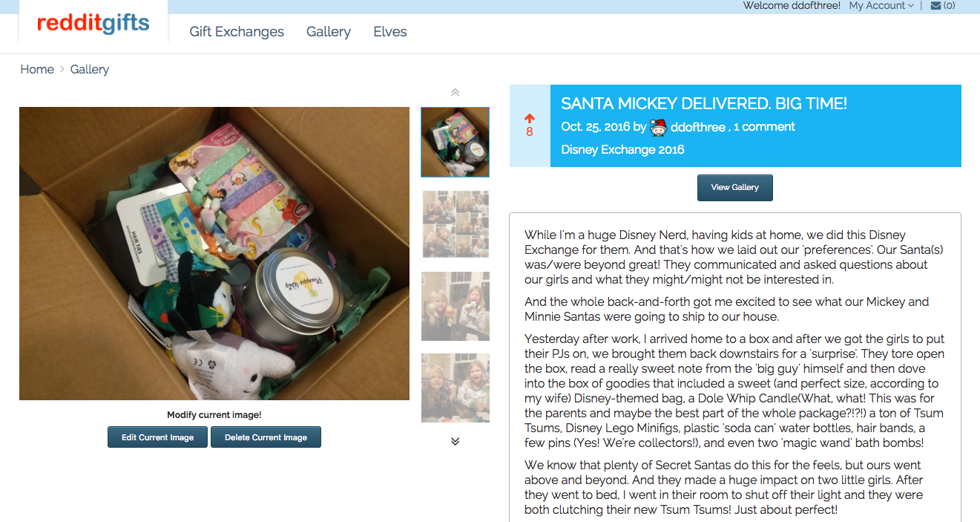
Task: Open the Gift Exchanges menu
Action: click(237, 32)
